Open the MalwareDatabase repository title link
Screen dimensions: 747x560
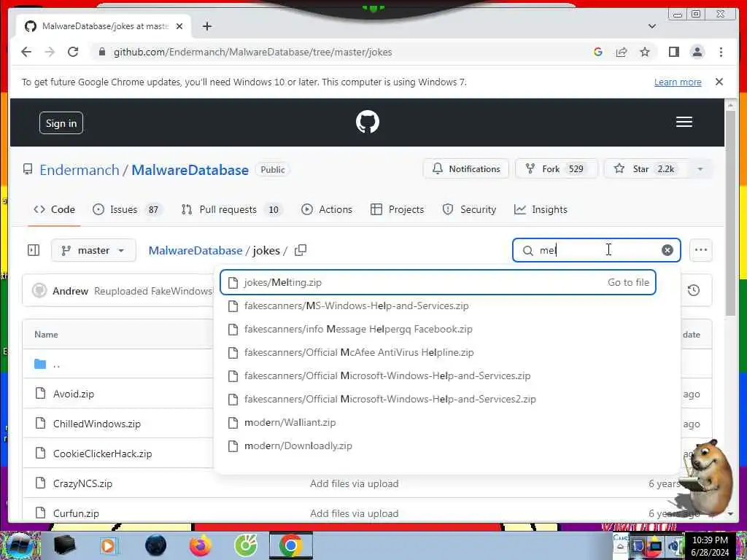click(190, 170)
